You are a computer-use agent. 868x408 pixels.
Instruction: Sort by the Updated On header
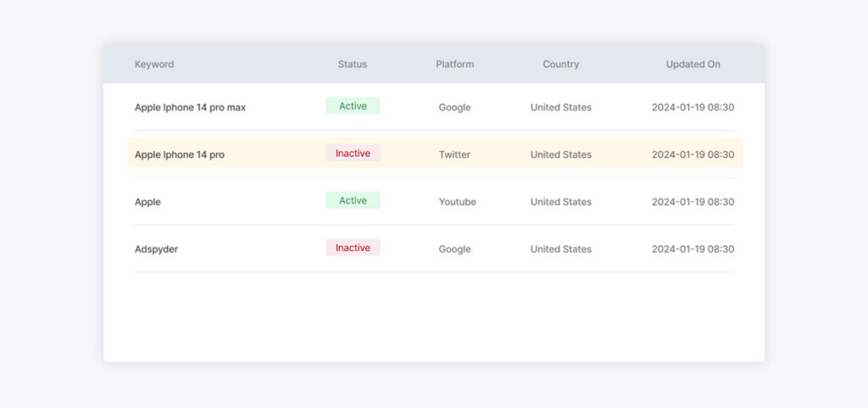pyautogui.click(x=693, y=64)
